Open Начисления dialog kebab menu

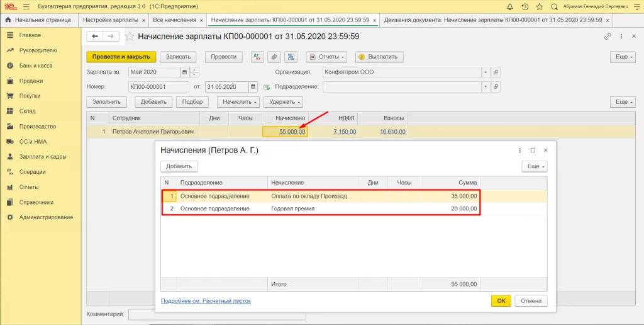click(x=520, y=151)
